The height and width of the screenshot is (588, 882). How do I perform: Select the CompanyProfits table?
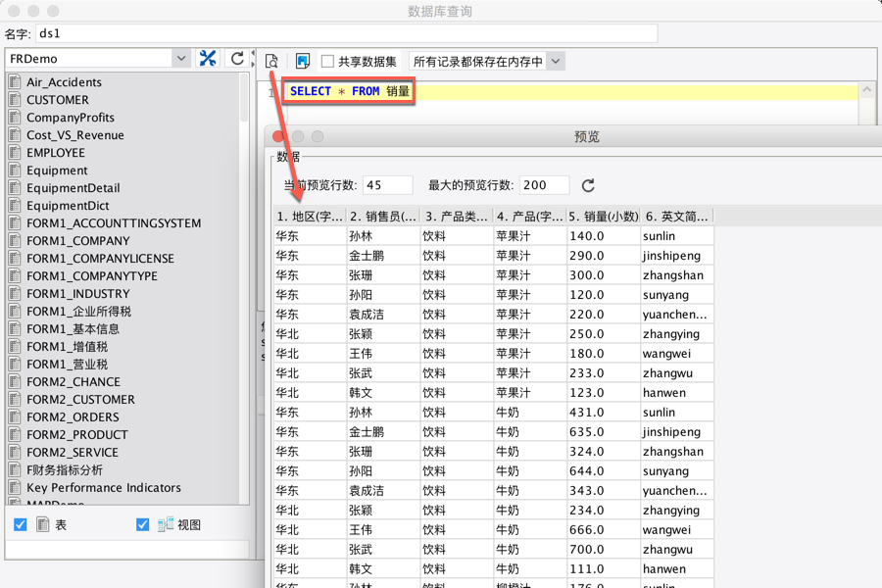point(71,117)
